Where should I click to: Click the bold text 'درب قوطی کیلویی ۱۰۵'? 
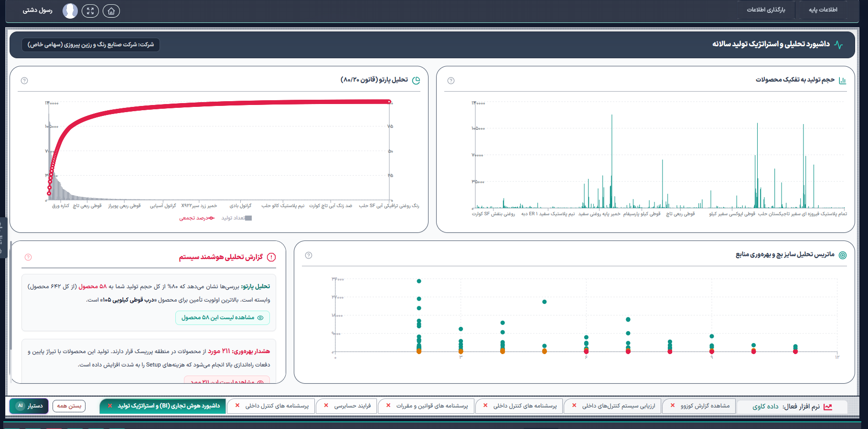(128, 300)
